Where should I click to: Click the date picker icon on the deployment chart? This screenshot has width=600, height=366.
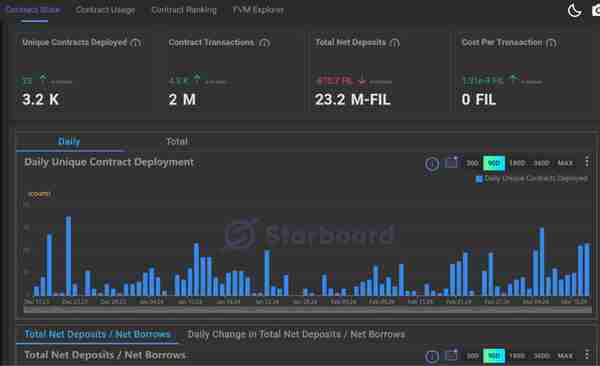click(452, 162)
